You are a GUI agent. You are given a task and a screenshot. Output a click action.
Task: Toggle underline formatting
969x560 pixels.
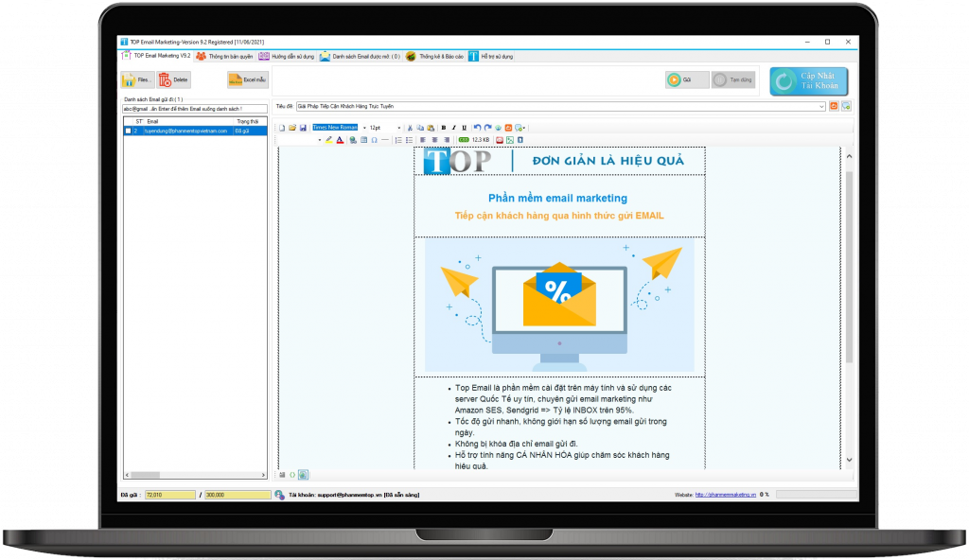464,128
